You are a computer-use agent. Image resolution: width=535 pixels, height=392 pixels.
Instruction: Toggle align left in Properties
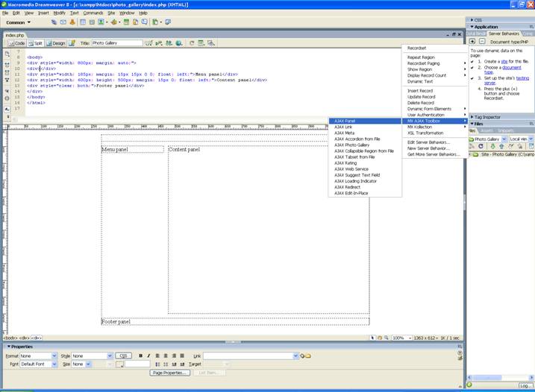coord(157,356)
